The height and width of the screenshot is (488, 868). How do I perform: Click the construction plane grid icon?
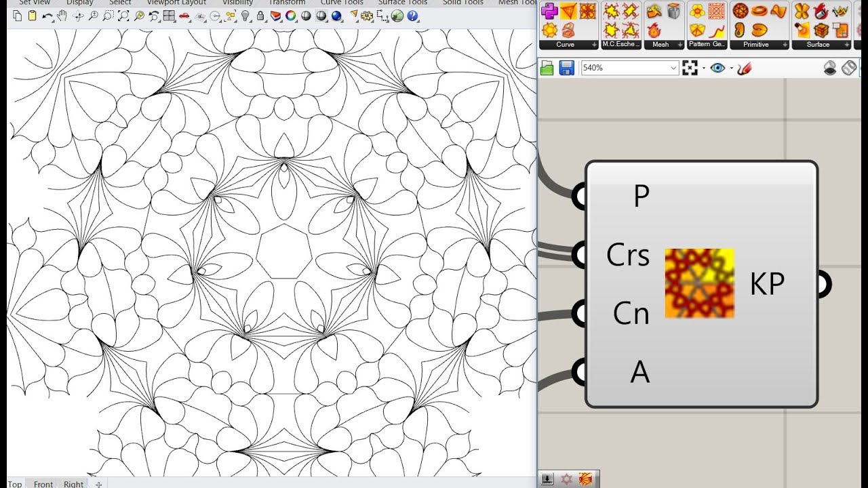pyautogui.click(x=200, y=16)
